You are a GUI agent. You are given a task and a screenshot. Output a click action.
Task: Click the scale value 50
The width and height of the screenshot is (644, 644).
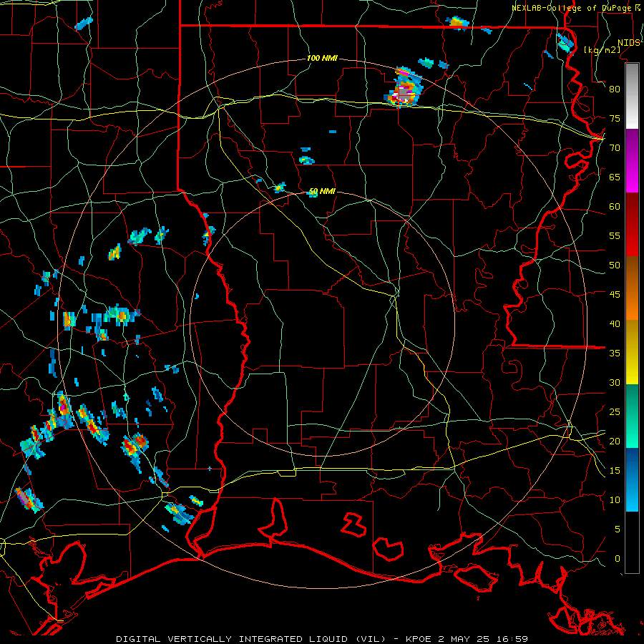coord(615,265)
